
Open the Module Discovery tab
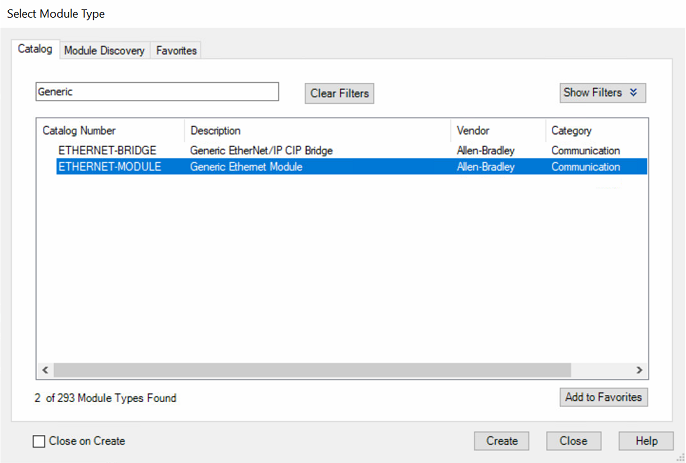(104, 50)
